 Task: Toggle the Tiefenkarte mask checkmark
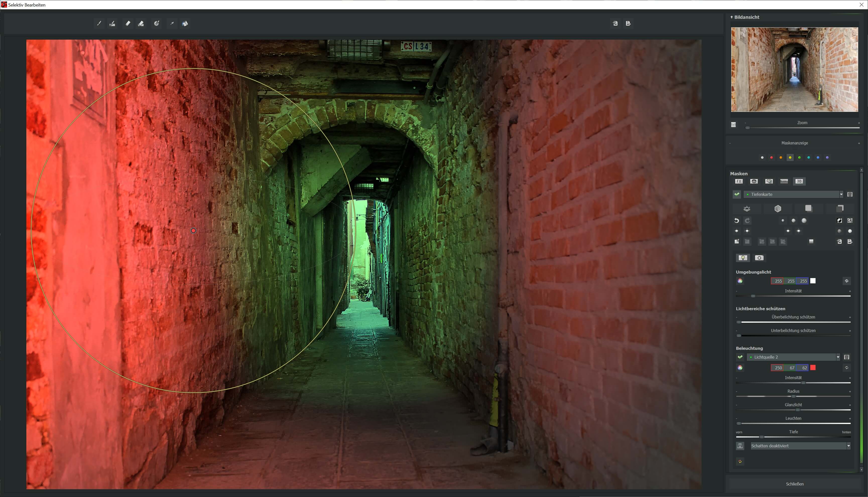point(737,194)
